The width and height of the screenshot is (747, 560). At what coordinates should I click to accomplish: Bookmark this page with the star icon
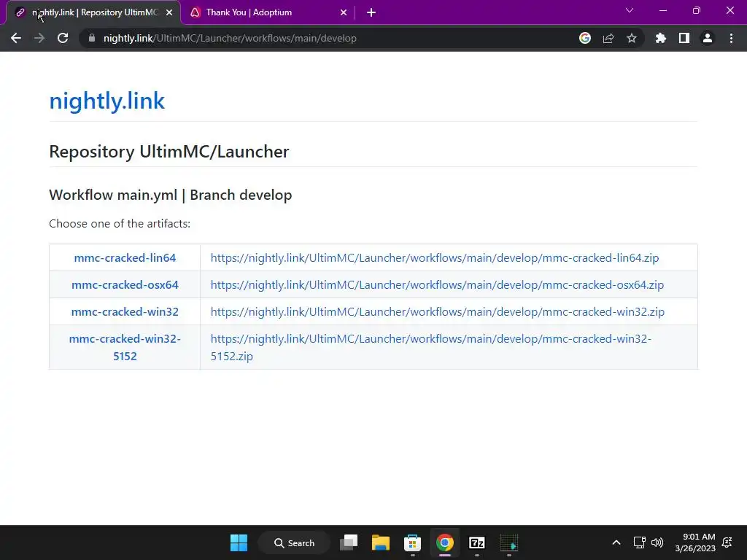(x=632, y=38)
